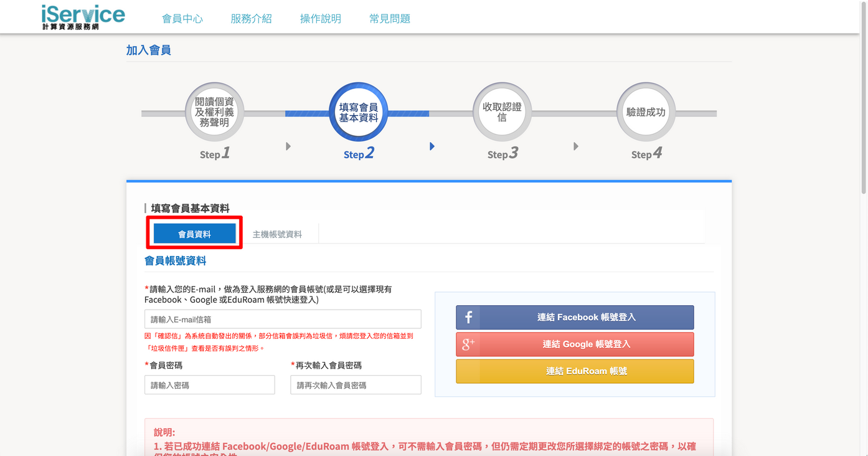Click the arrow between Step 3 and Step 4

coord(576,146)
